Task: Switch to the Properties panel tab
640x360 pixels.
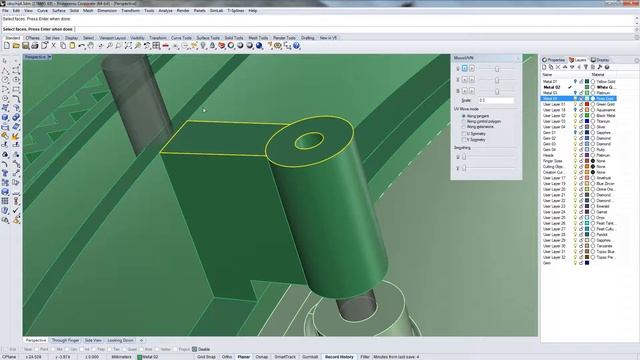Action: (553, 60)
